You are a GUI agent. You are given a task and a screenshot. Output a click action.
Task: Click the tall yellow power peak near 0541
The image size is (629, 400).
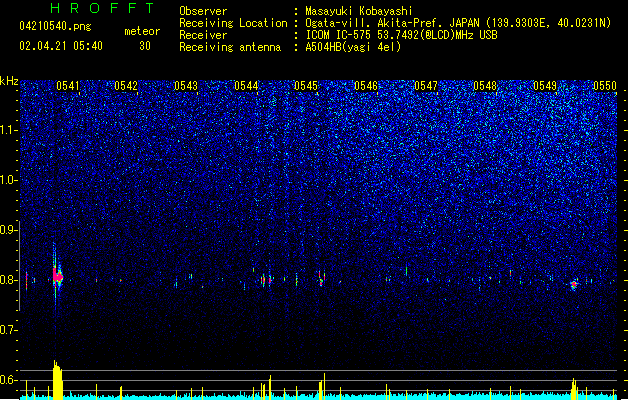[58, 380]
